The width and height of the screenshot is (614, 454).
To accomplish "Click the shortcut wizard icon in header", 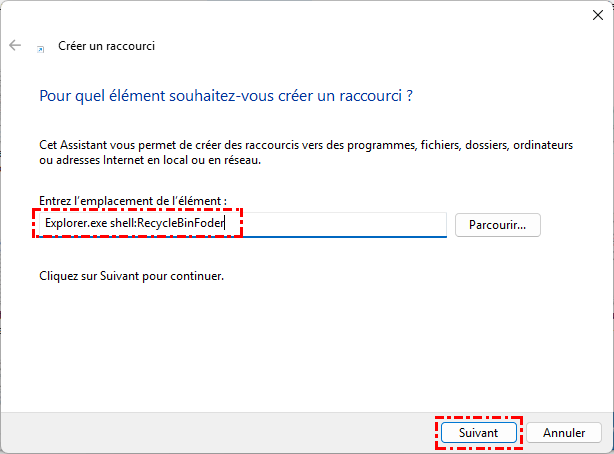I will [40, 47].
